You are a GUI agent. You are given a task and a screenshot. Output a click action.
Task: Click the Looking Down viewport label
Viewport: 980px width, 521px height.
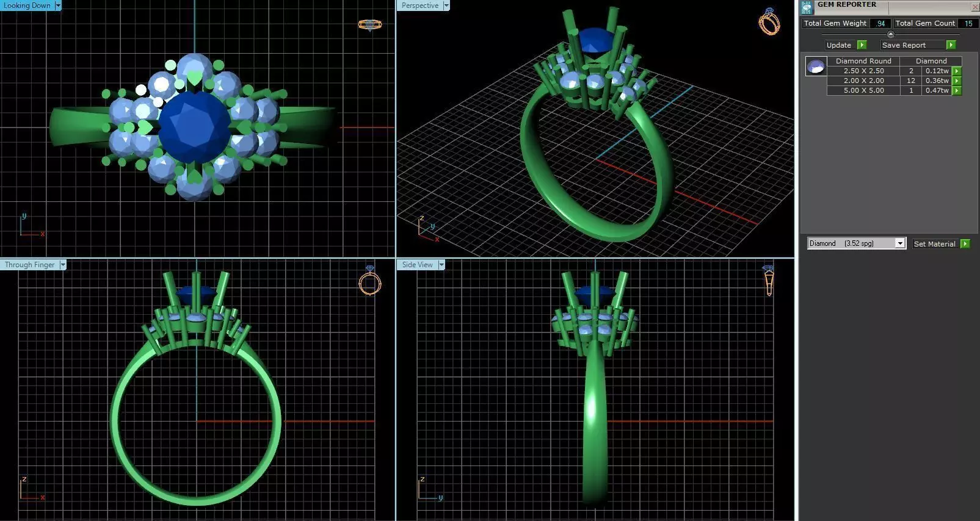27,5
